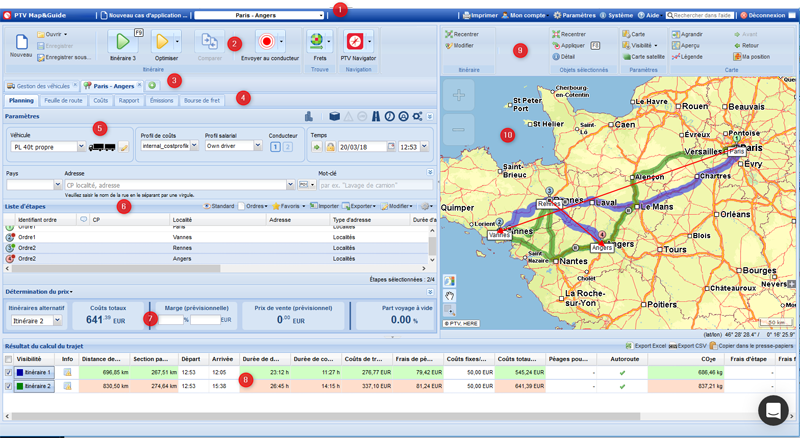
Task: Start route optimisation with the Optimiser icon
Action: tap(162, 41)
